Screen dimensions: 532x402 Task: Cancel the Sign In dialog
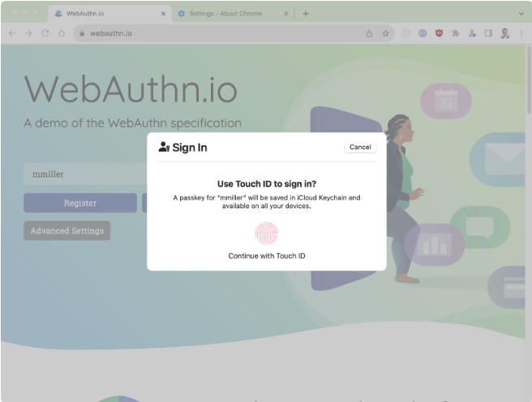click(x=360, y=148)
